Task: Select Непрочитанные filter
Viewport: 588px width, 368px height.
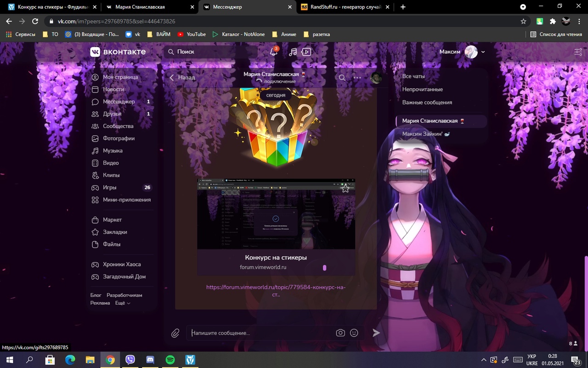Action: [x=423, y=89]
